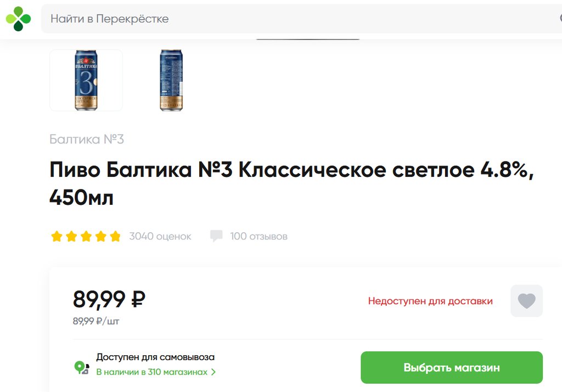Show the back-view can thumbnail image
The height and width of the screenshot is (392, 562).
171,80
